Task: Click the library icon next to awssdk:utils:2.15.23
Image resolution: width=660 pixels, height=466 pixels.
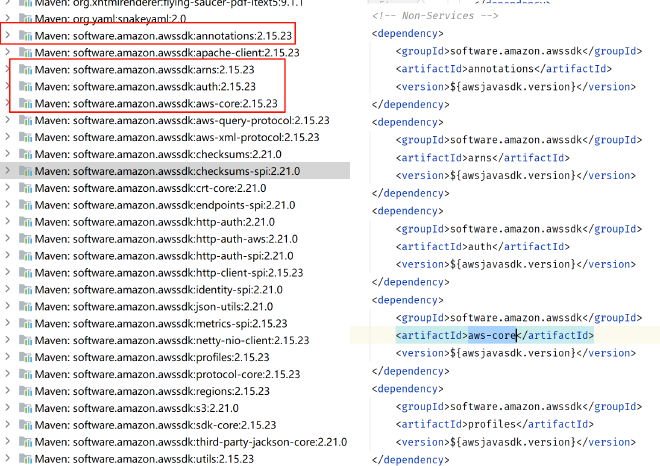Action: (25, 459)
